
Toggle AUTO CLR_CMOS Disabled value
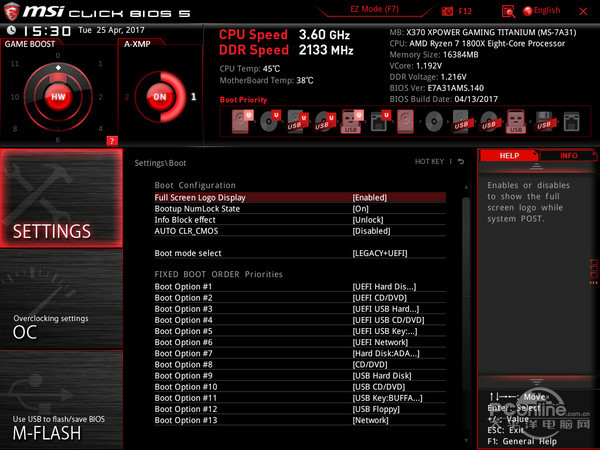click(x=371, y=231)
